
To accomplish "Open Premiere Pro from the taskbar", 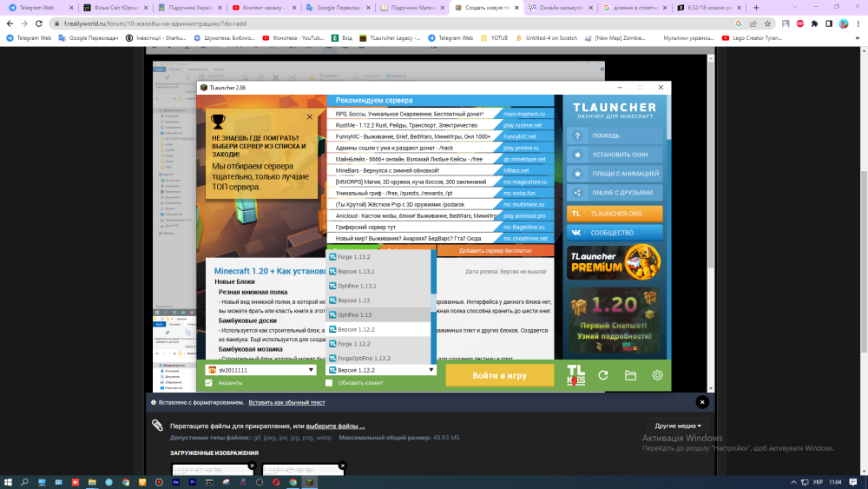I will [192, 482].
